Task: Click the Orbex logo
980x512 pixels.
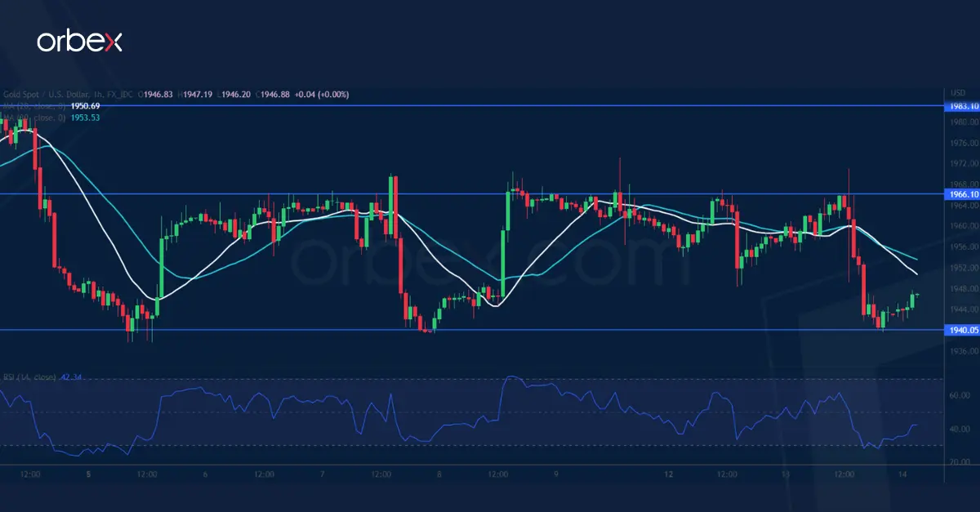Action: tap(82, 39)
